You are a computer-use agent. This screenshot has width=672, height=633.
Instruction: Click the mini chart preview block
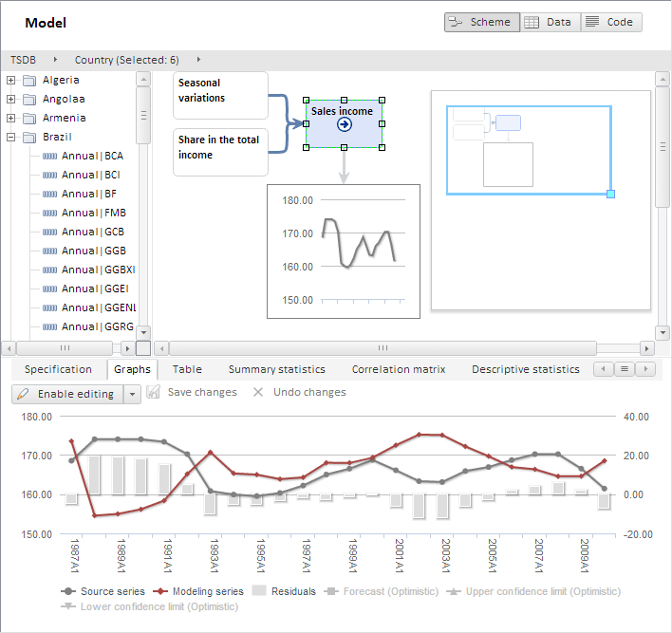(344, 251)
